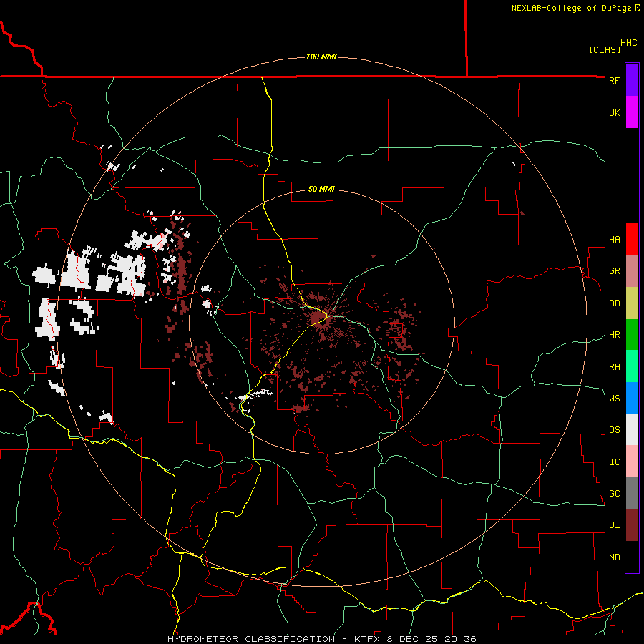Select the WS blue legend swatch

tap(632, 398)
